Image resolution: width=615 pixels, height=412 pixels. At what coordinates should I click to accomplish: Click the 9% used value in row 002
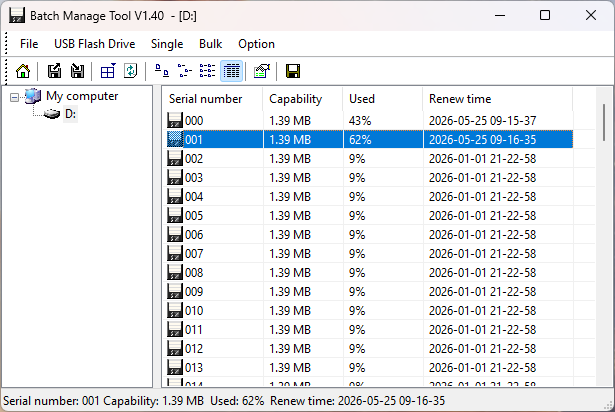(x=357, y=159)
